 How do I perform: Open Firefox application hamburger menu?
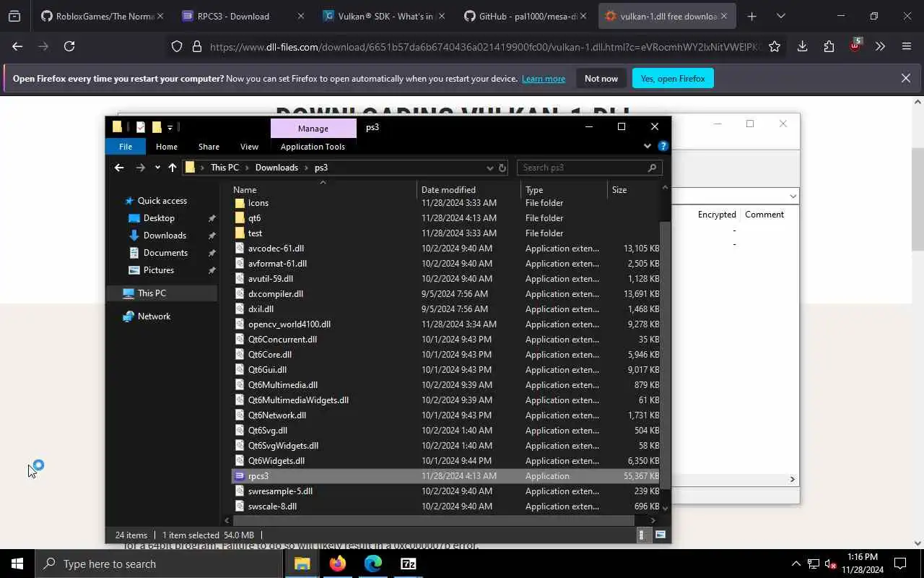coord(907,46)
